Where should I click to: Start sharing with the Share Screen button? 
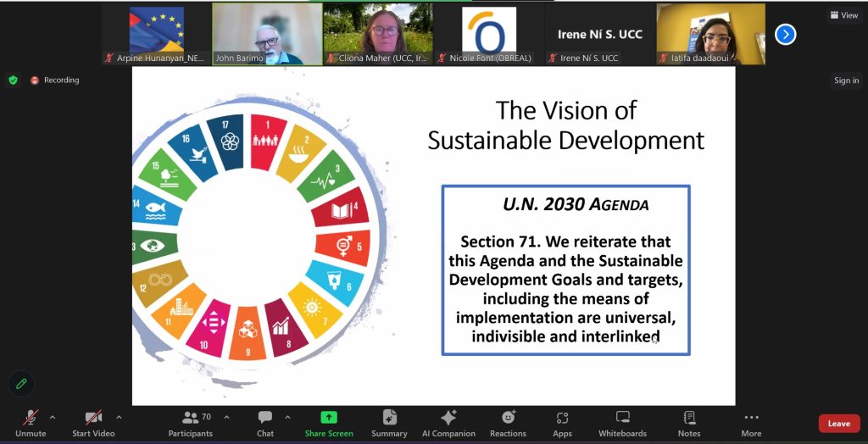329,423
